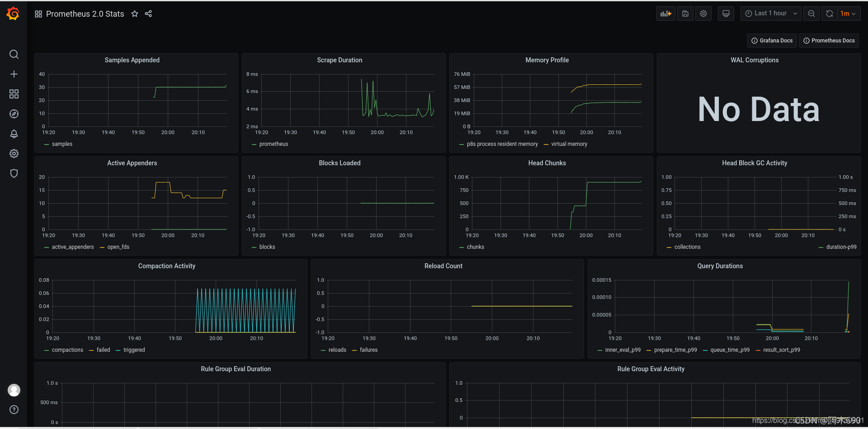
Task: Zoom out the time range
Action: click(x=811, y=14)
